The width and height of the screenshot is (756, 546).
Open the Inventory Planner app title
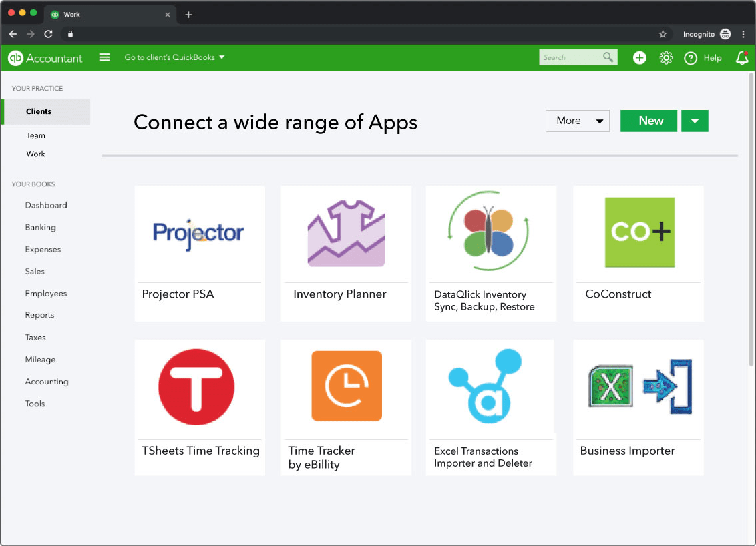tap(340, 294)
